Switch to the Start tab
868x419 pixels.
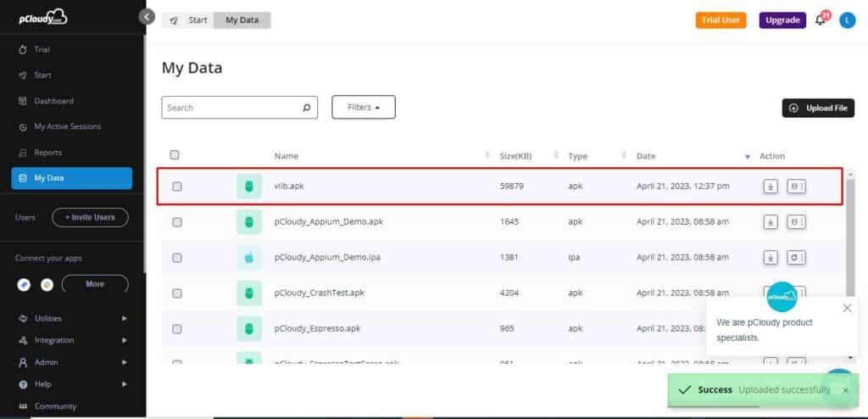[x=198, y=20]
